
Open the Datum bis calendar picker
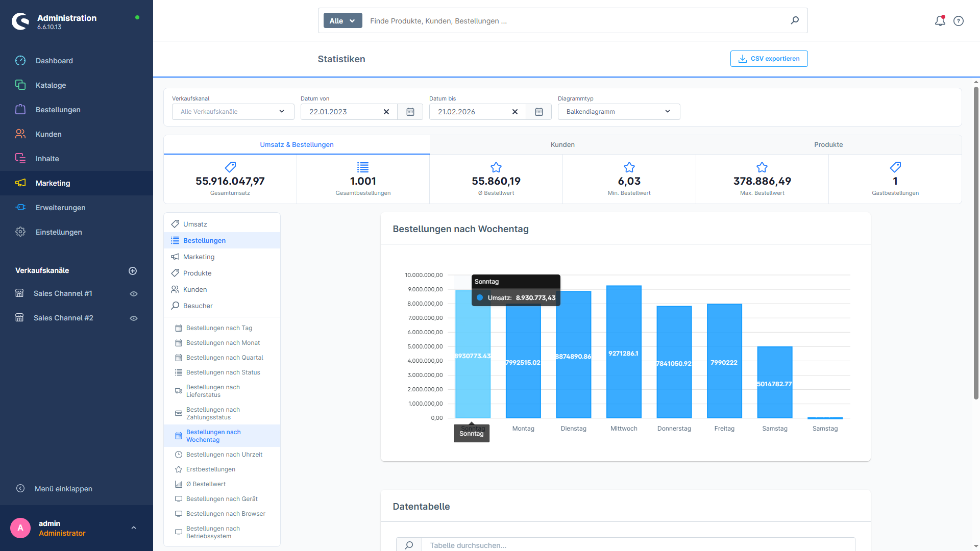tap(538, 112)
